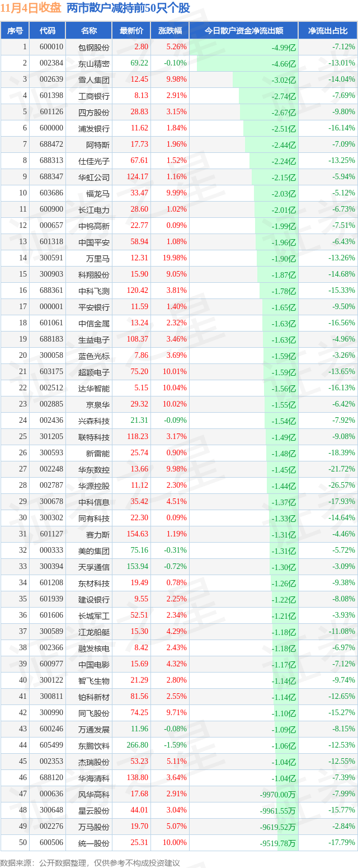358x868 pixels.
Task: Select 联特科技 stock name
Action: (x=95, y=437)
